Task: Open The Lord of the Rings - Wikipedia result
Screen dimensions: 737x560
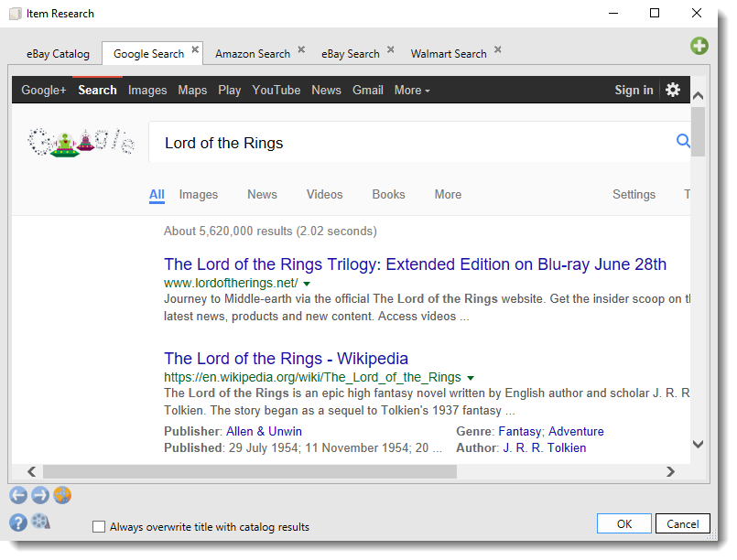Action: pos(286,359)
